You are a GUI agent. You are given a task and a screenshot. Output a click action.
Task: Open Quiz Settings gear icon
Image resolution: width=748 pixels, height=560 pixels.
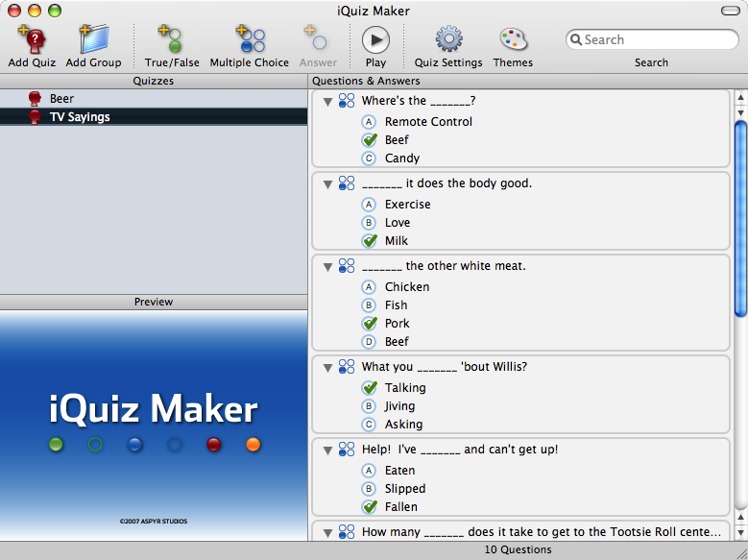[x=448, y=39]
